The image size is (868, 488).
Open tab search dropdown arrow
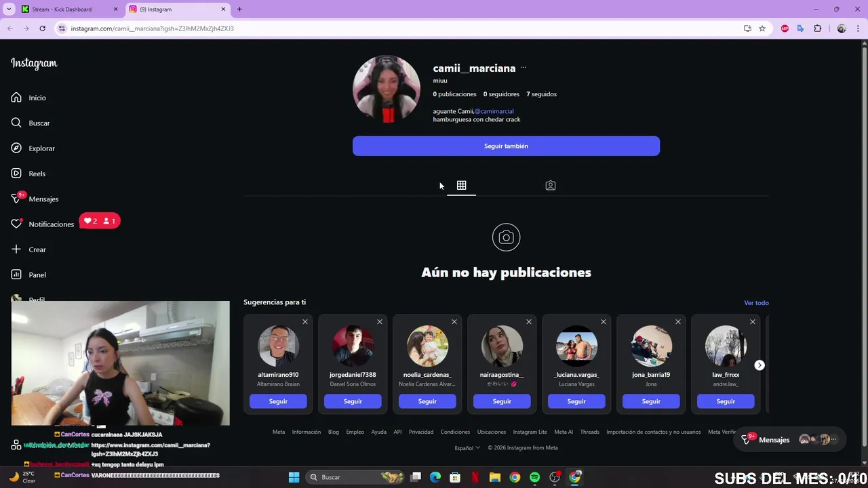tap(9, 9)
